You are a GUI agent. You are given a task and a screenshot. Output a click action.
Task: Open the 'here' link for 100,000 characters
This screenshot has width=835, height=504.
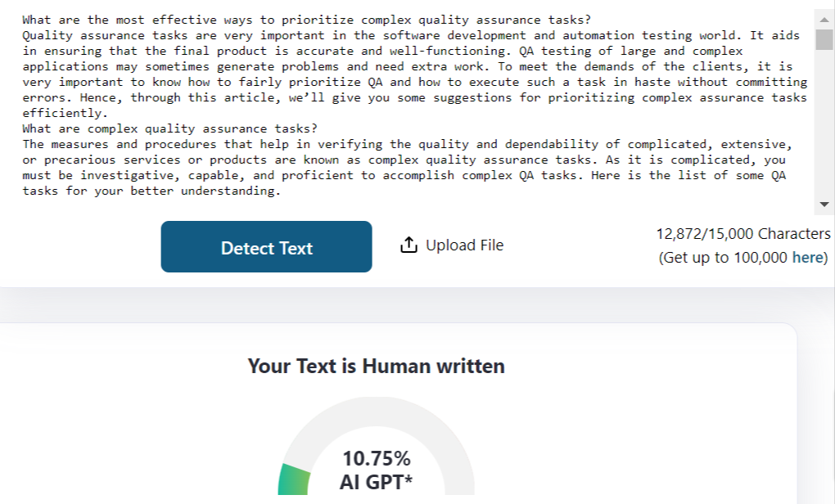[809, 258]
